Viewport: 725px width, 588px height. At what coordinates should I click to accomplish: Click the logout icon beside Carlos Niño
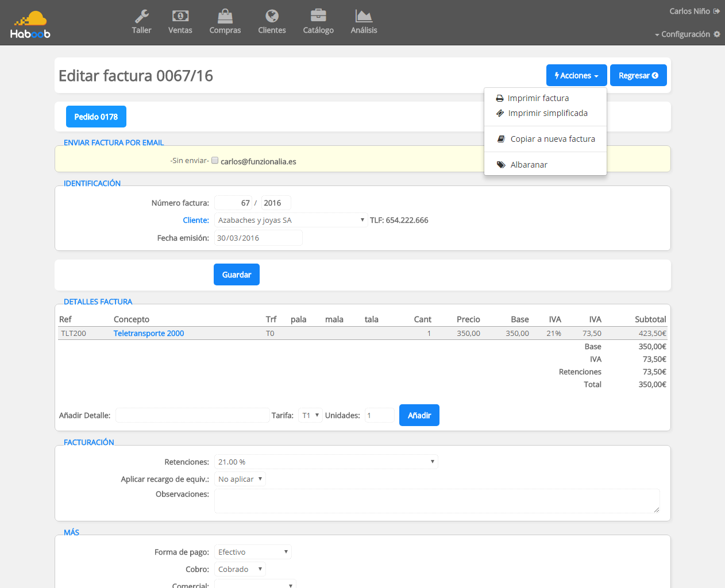tap(716, 11)
